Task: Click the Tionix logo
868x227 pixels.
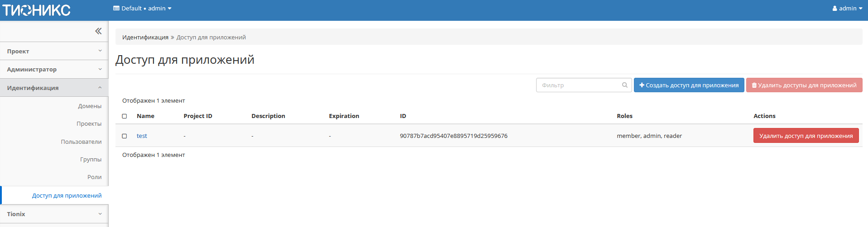Action: pyautogui.click(x=37, y=10)
